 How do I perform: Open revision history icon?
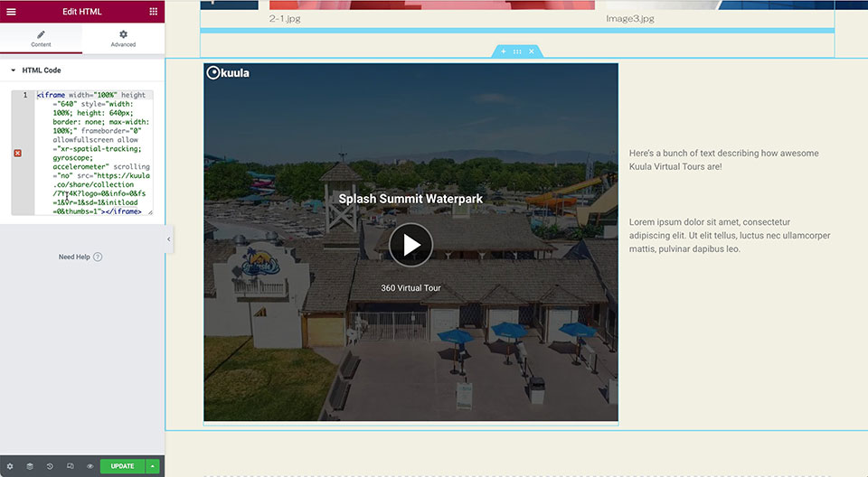click(50, 466)
